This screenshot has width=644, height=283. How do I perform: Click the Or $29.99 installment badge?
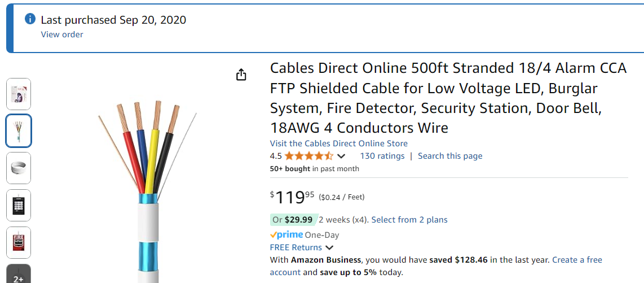click(x=292, y=220)
